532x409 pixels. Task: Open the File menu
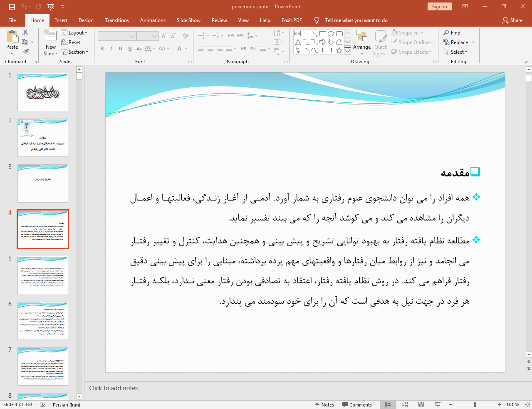pyautogui.click(x=12, y=20)
